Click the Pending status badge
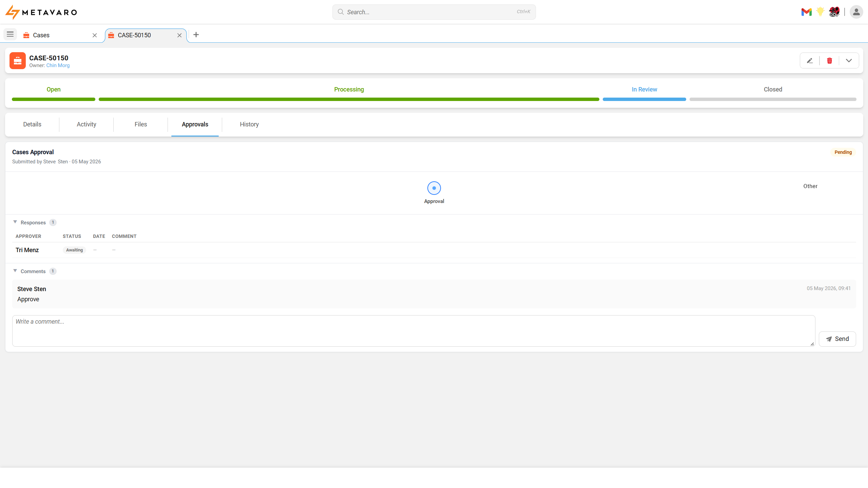Screen dimensions: 868x488 click(x=843, y=152)
